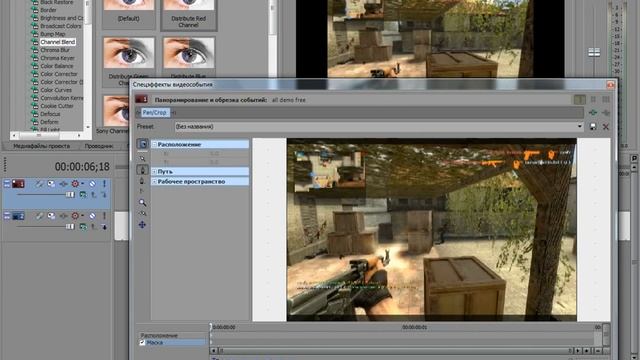Select the Расположение keyframe row
The width and height of the screenshot is (640, 360).
point(173,336)
